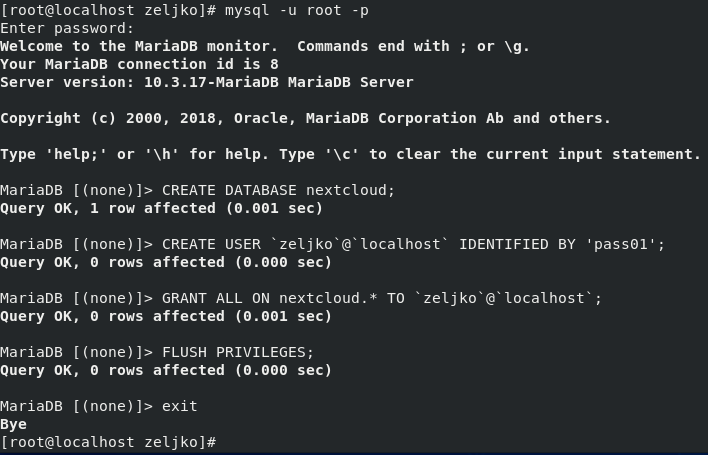
Task: Click the 'Enter password:' line
Action: pyautogui.click(x=67, y=28)
